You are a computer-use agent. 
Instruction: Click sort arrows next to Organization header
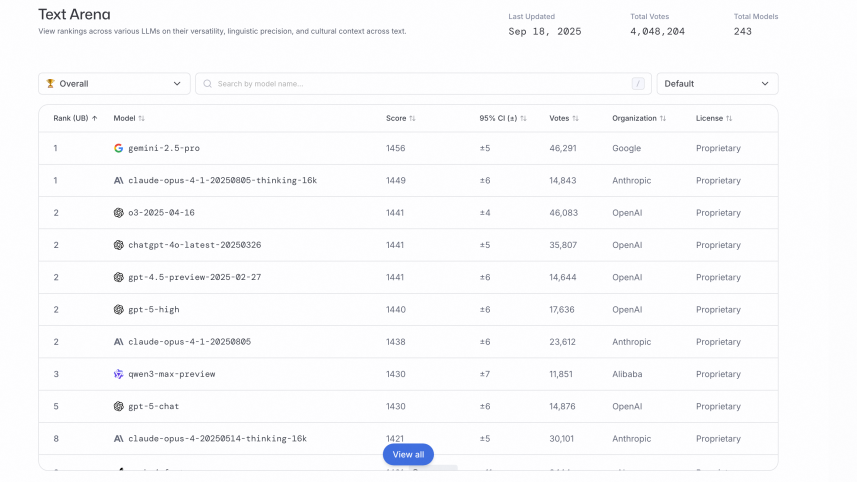(x=663, y=118)
